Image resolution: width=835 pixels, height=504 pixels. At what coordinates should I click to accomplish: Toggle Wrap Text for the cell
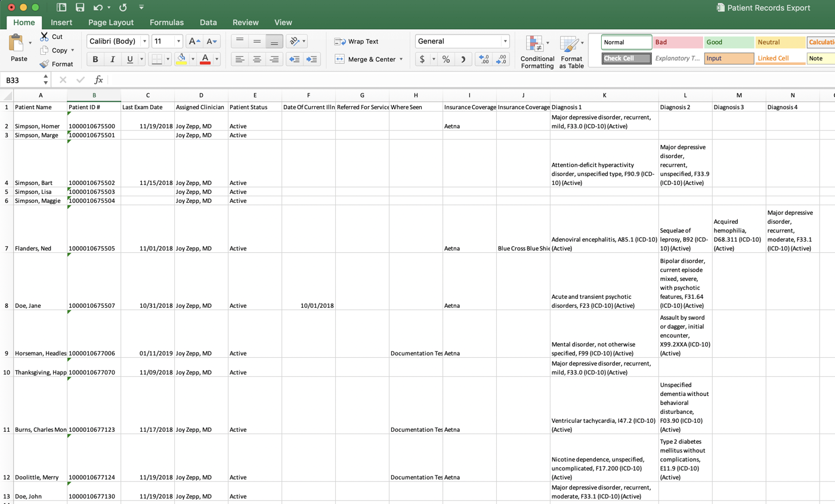coord(357,42)
